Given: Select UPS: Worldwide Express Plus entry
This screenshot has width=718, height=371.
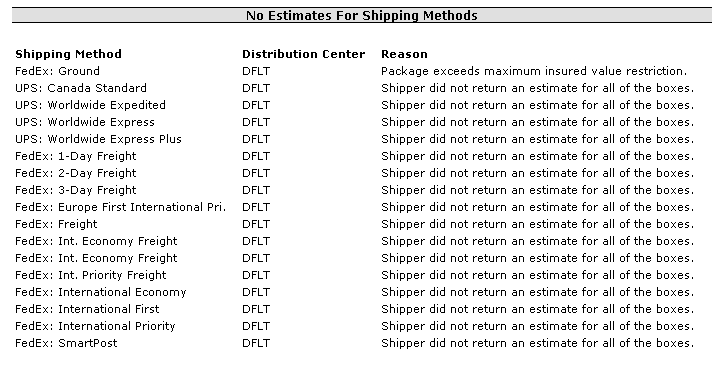Looking at the screenshot, I should click(x=98, y=139).
